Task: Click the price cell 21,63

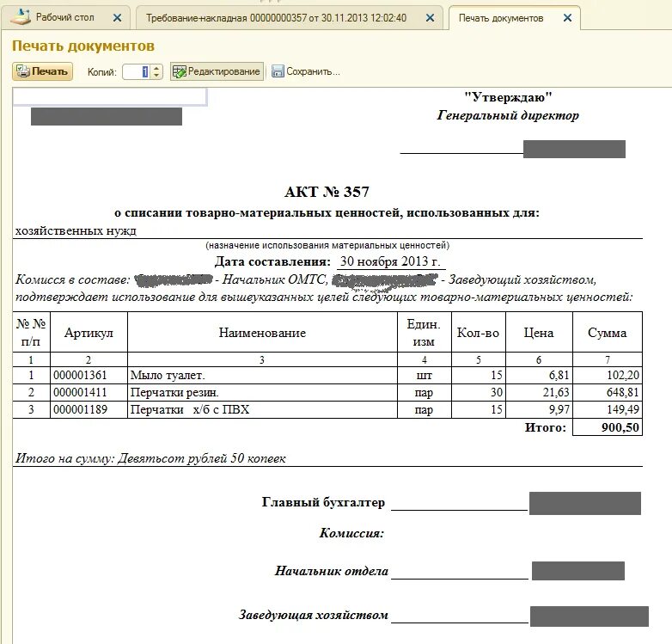Action: (x=539, y=392)
